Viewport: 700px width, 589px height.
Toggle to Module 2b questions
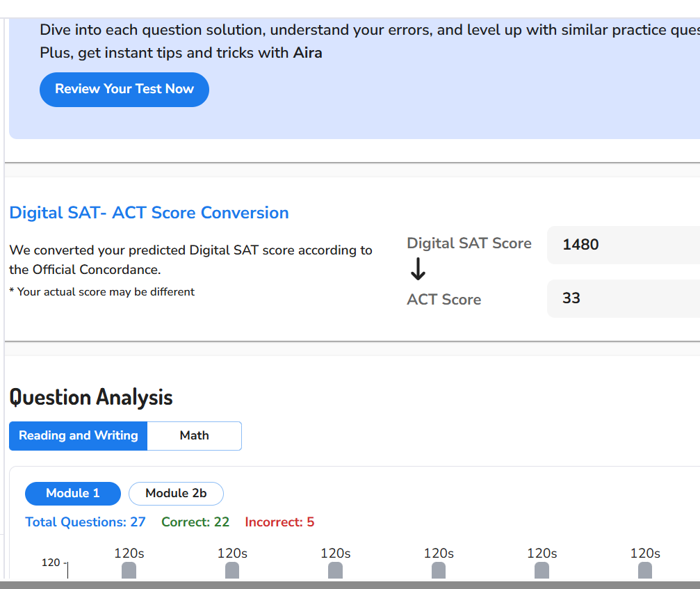(176, 493)
